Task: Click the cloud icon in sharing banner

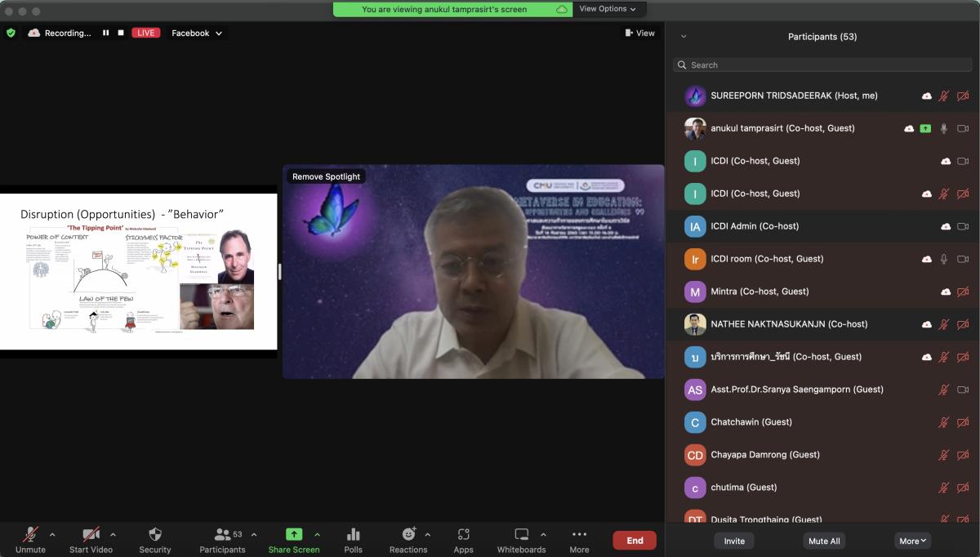Action: coord(562,9)
